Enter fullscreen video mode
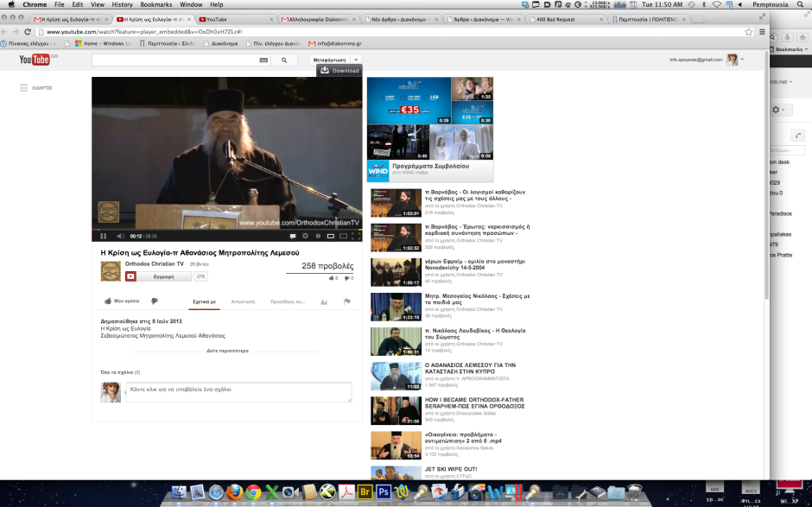Viewport: 812px width, 507px height. click(x=355, y=236)
